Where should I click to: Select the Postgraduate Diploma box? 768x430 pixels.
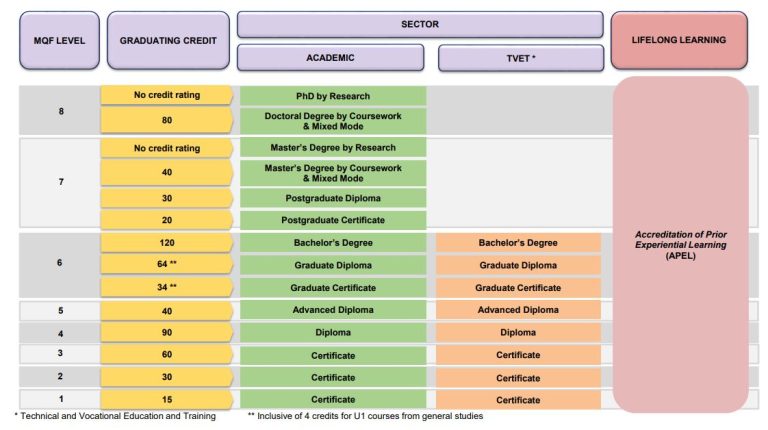[333, 198]
